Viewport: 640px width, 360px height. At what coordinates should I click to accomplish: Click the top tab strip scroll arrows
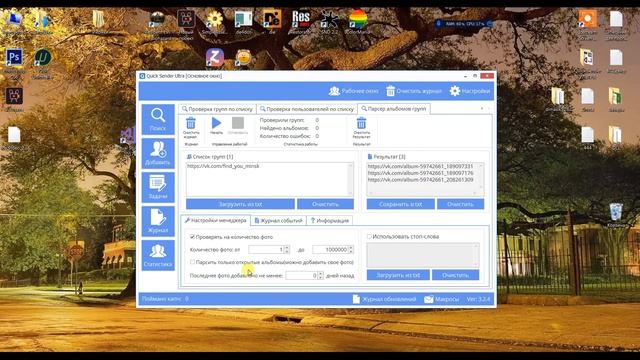[x=485, y=109]
